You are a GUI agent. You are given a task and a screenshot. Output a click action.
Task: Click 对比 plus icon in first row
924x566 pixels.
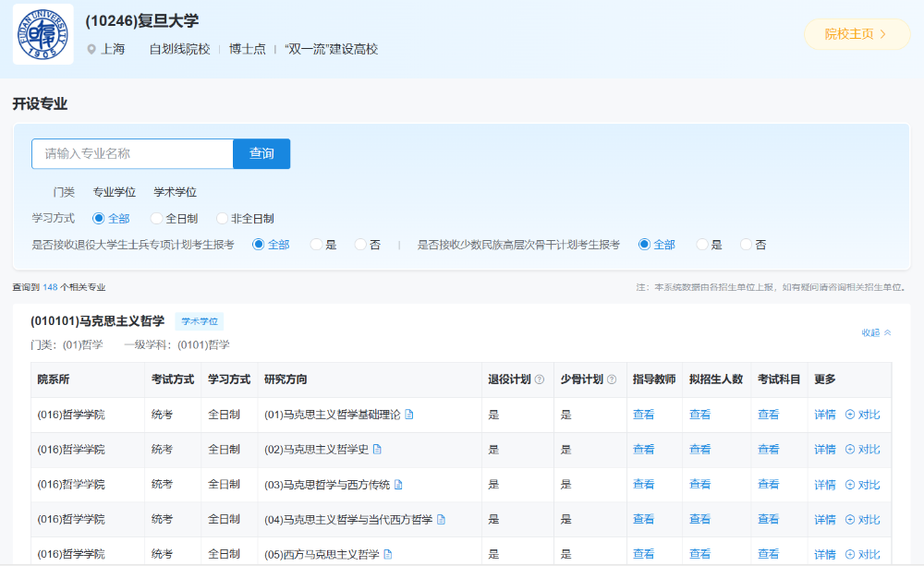[850, 415]
